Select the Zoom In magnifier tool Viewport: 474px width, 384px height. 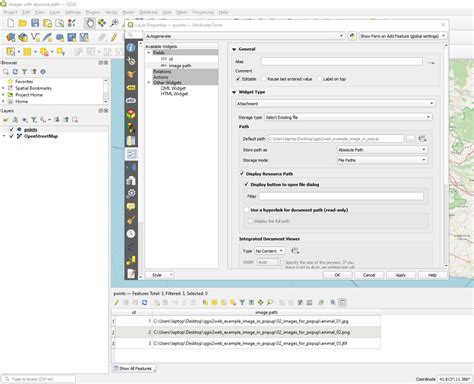(x=114, y=23)
